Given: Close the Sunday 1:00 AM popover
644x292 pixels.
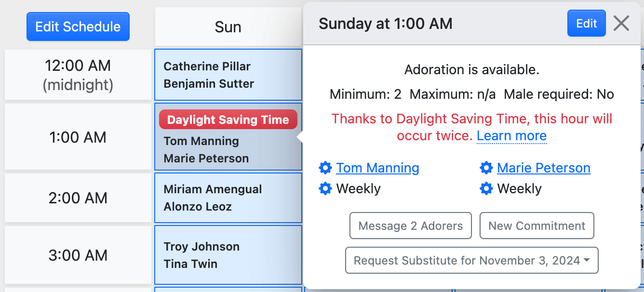Looking at the screenshot, I should click(x=621, y=23).
